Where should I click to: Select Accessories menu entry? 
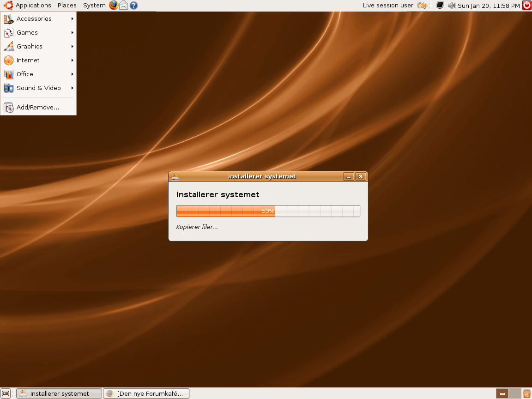point(38,18)
